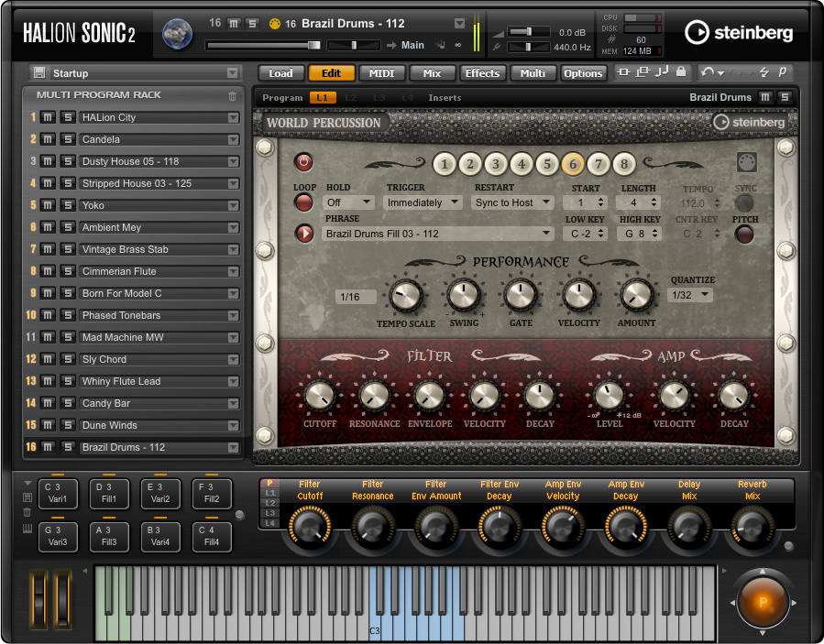The image size is (824, 644).
Task: Click the lock icon in top toolbar
Action: [x=679, y=72]
